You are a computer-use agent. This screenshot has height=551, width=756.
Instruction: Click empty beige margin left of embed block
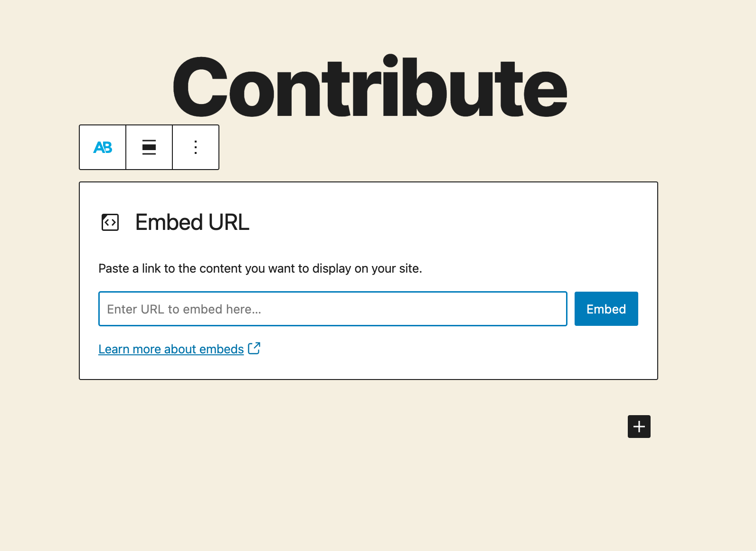(38, 280)
